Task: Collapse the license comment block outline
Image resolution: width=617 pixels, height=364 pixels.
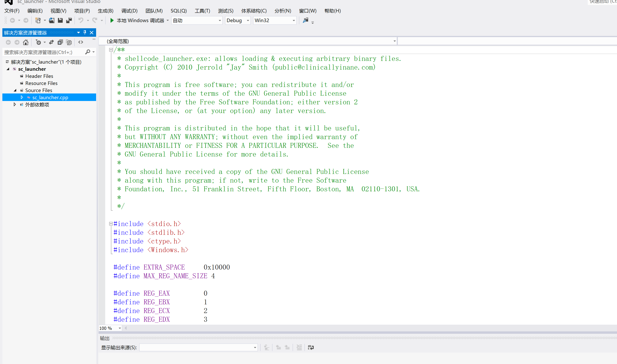Action: click(x=111, y=50)
